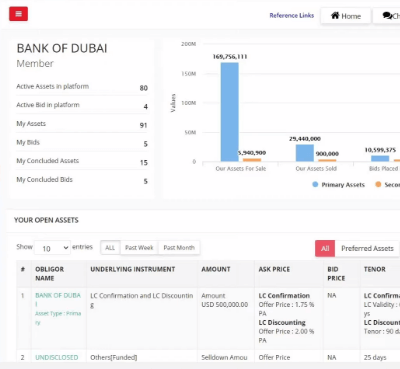Click the BANK OF DUBAI heading
Viewport: 400px width, 369px height.
pos(62,48)
